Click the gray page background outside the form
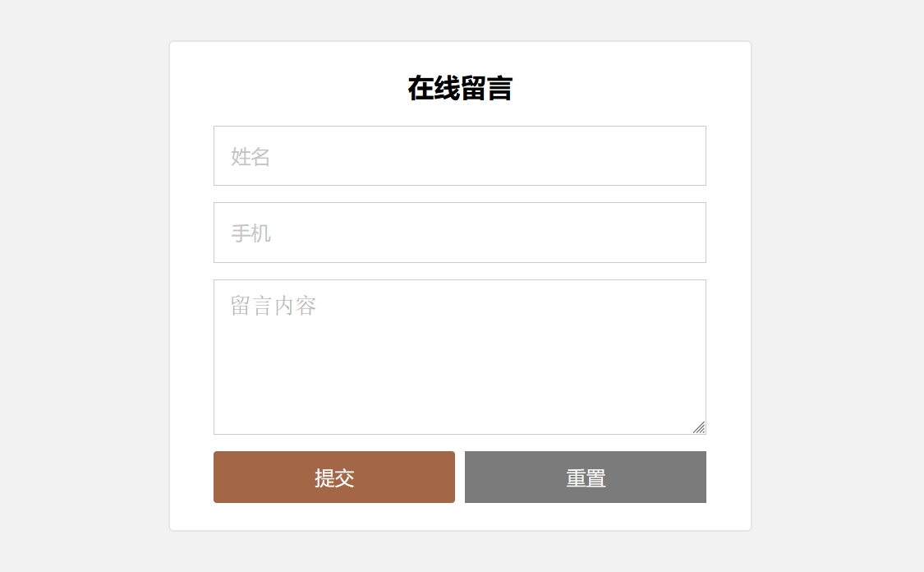Image resolution: width=924 pixels, height=572 pixels. click(x=82, y=288)
